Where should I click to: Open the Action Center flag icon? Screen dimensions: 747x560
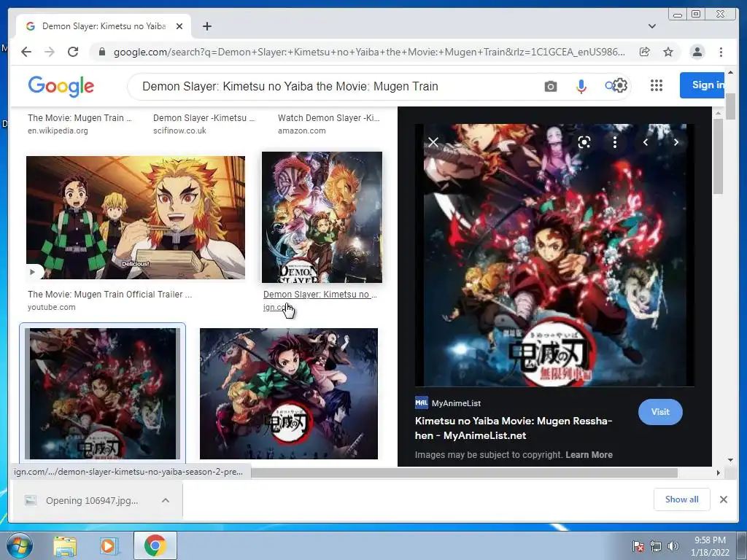click(x=638, y=546)
